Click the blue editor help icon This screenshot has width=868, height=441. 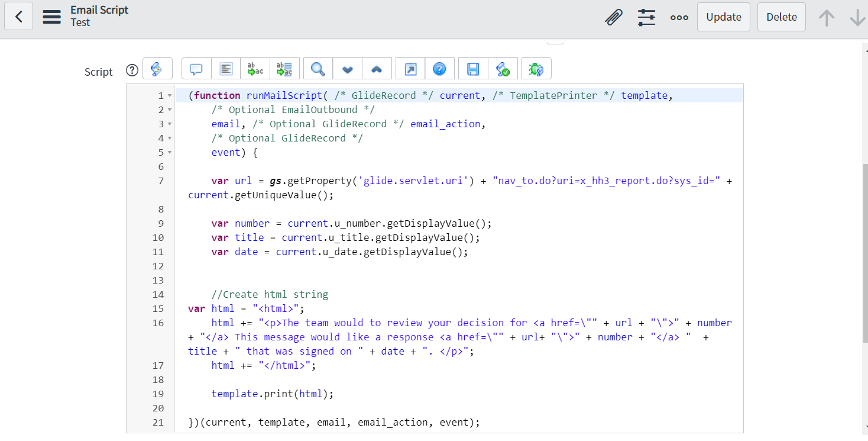click(x=439, y=69)
